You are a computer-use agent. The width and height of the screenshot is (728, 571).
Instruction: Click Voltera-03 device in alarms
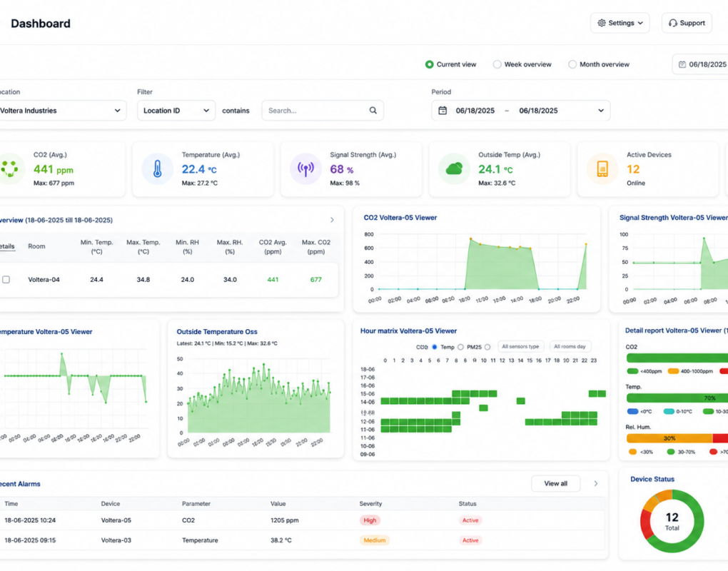pyautogui.click(x=116, y=540)
